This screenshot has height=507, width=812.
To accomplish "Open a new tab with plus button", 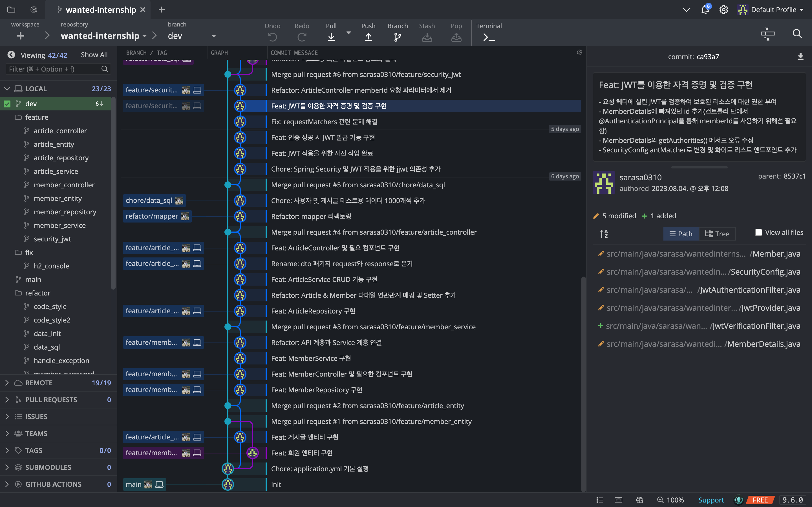I will click(x=161, y=10).
